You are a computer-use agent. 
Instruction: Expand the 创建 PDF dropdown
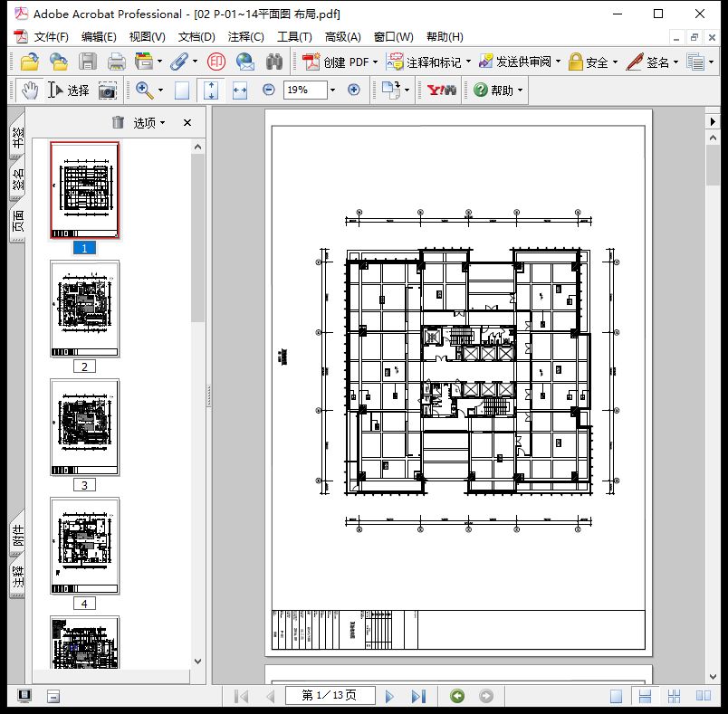pos(377,62)
